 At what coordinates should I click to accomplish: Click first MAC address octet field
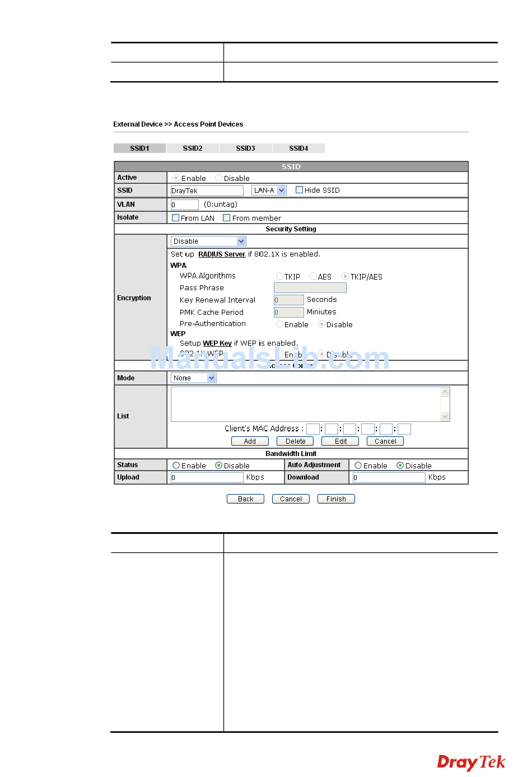(x=313, y=429)
